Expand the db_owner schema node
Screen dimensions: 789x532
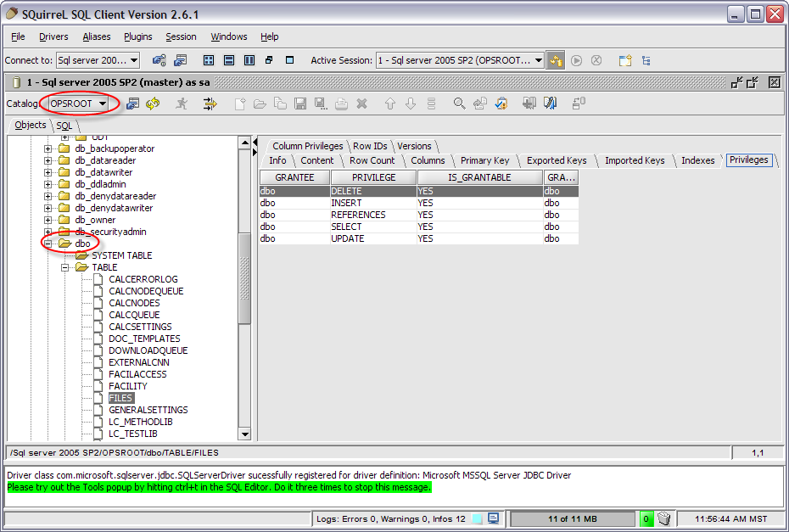point(48,220)
